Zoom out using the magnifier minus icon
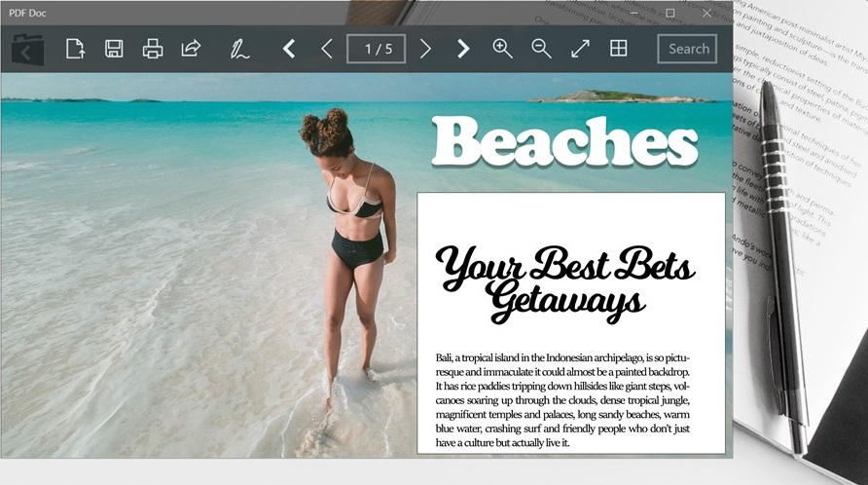This screenshot has width=868, height=485. click(x=541, y=49)
